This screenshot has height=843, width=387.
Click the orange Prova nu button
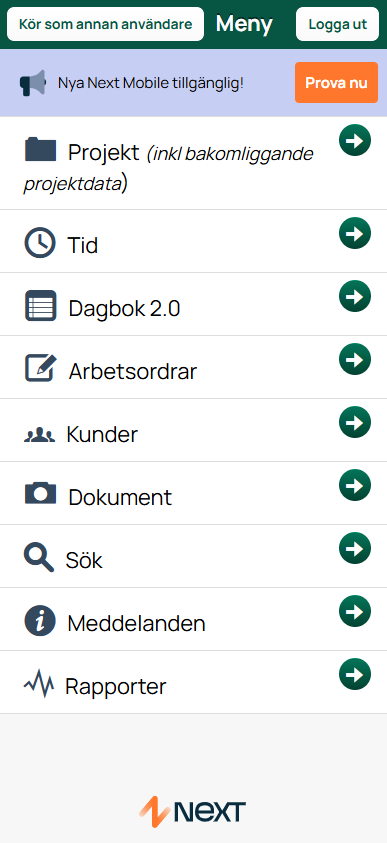coord(336,82)
